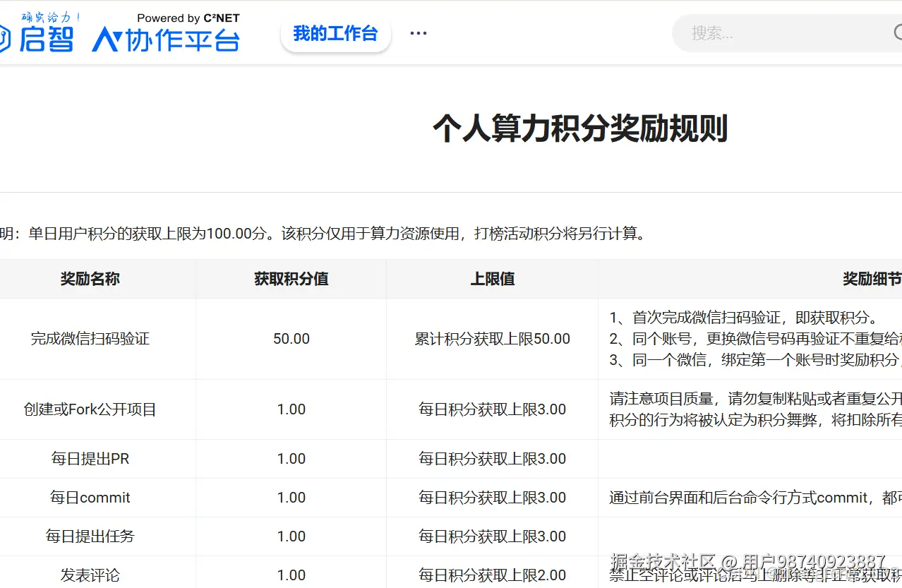Click the 同一个微信，绑定第一个账号 detail line
The height and width of the screenshot is (588, 902).
tap(755, 360)
